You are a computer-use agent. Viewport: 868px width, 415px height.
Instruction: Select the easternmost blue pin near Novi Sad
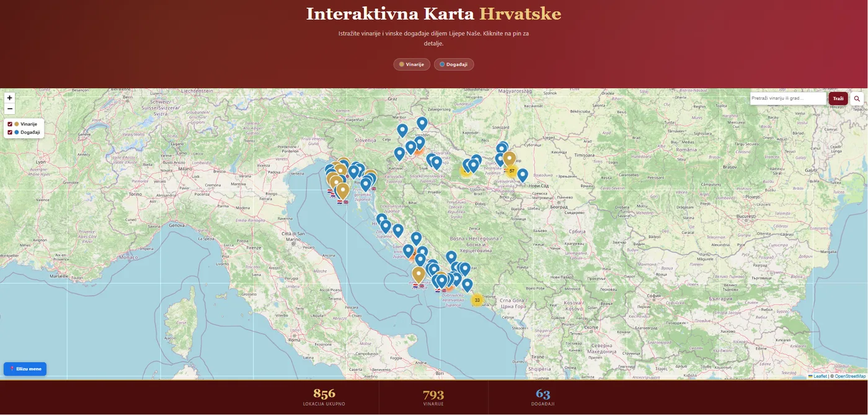(x=522, y=176)
